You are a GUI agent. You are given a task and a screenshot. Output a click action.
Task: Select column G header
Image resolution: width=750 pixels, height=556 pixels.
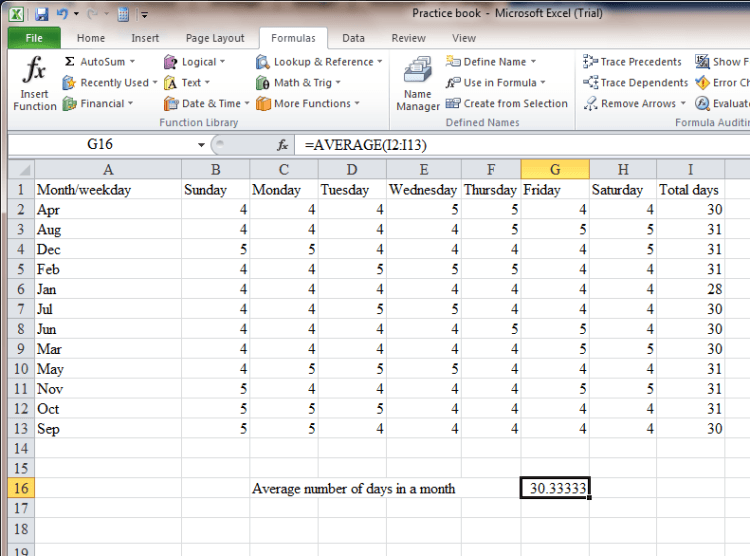coord(555,169)
